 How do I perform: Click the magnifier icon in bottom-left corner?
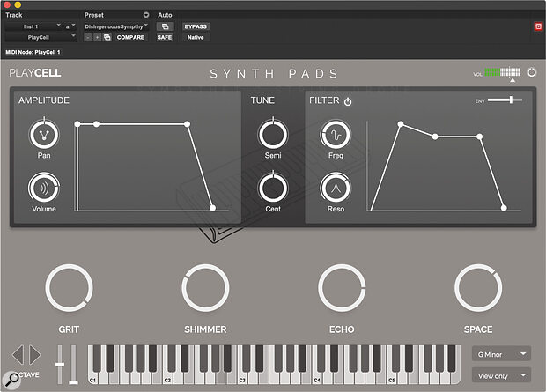[12, 379]
